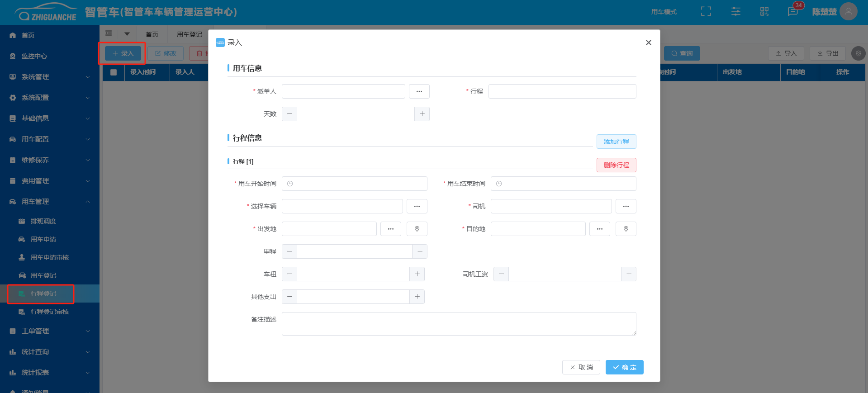Click the table settings gear icon

click(858, 53)
